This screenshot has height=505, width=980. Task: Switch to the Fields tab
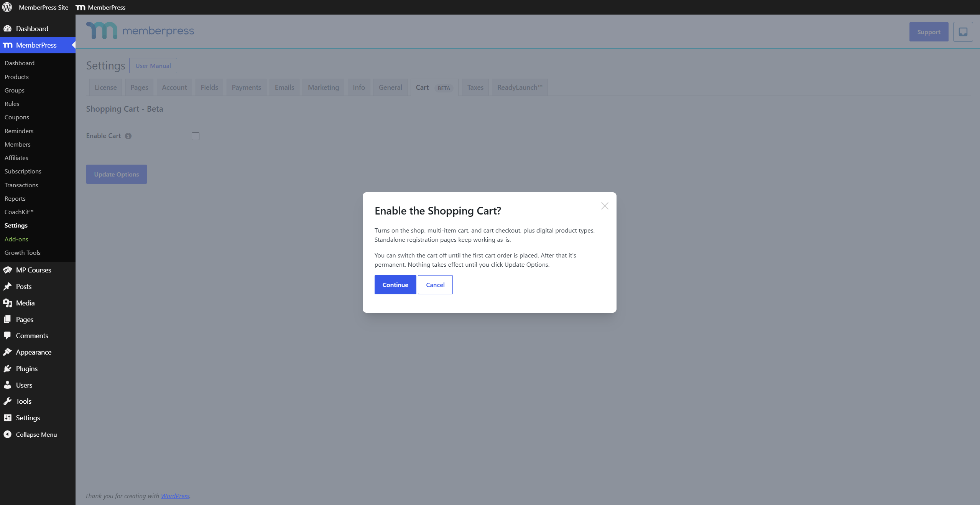coord(209,87)
